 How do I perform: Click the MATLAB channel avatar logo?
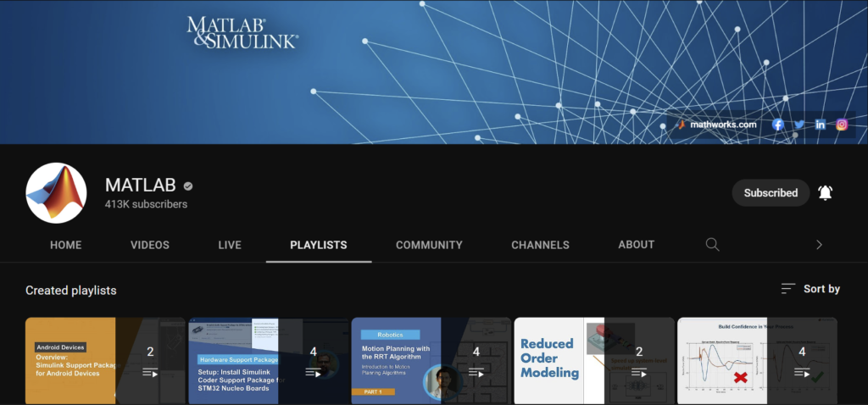click(x=56, y=192)
